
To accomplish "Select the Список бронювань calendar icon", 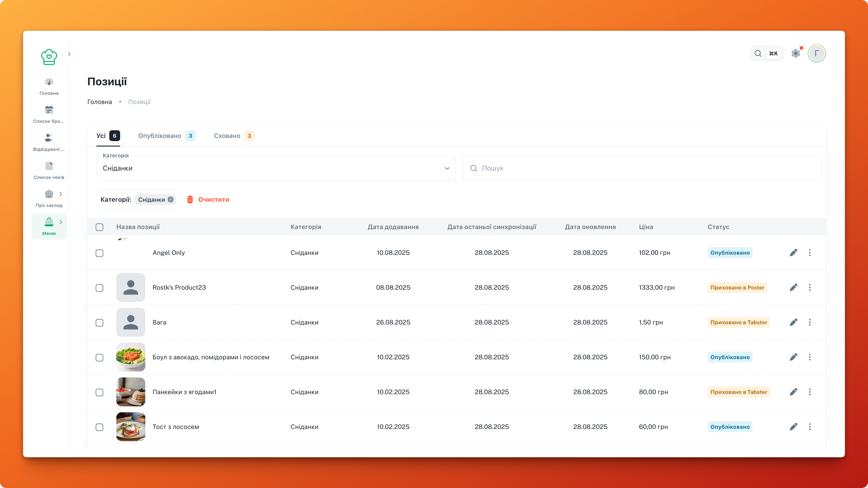I will pos(49,109).
